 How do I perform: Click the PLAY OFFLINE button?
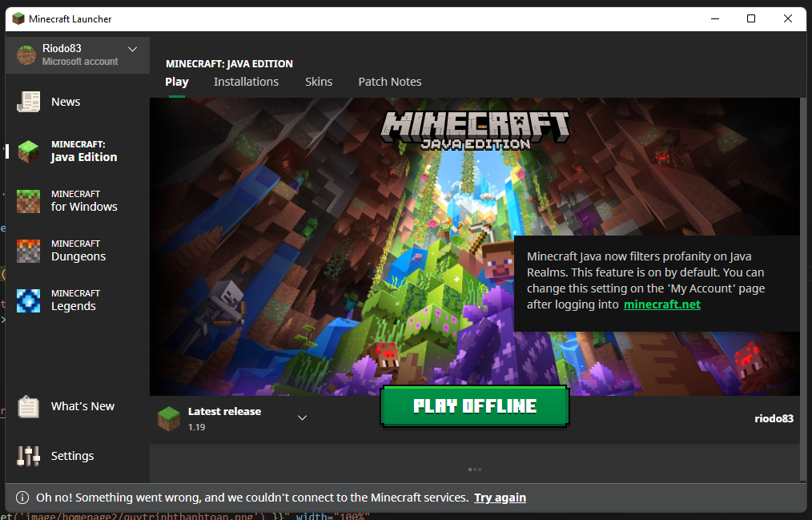click(474, 405)
